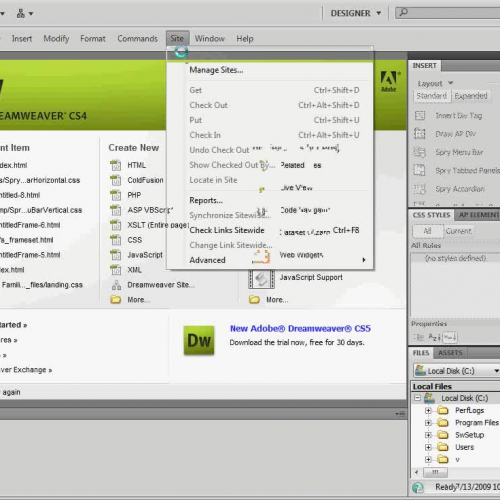
Task: Expand the Advanced submenu arrow
Action: [x=364, y=260]
